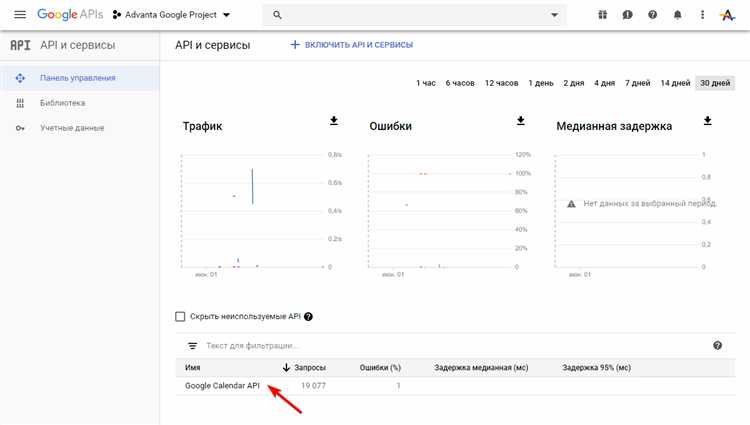Download the Медианная задержка chart data
This screenshot has width=750, height=425.
(x=707, y=121)
